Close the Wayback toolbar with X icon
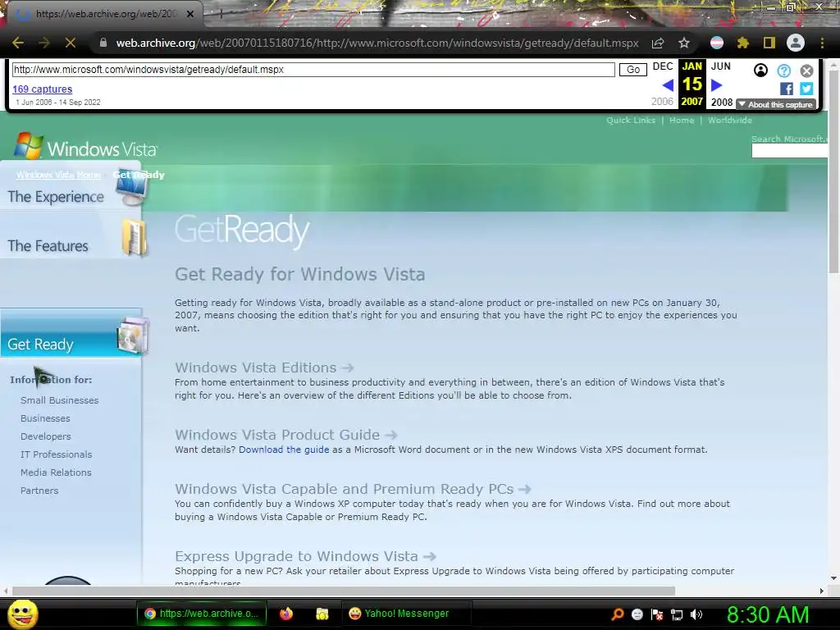 pos(807,71)
